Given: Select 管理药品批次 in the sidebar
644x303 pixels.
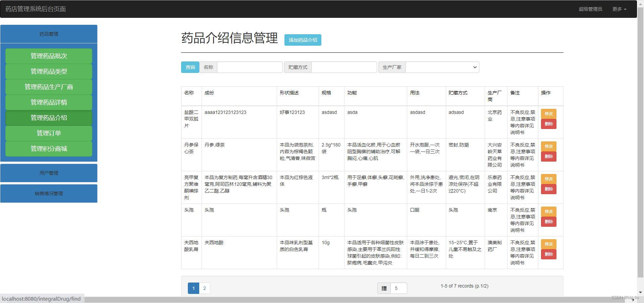Looking at the screenshot, I should [49, 56].
